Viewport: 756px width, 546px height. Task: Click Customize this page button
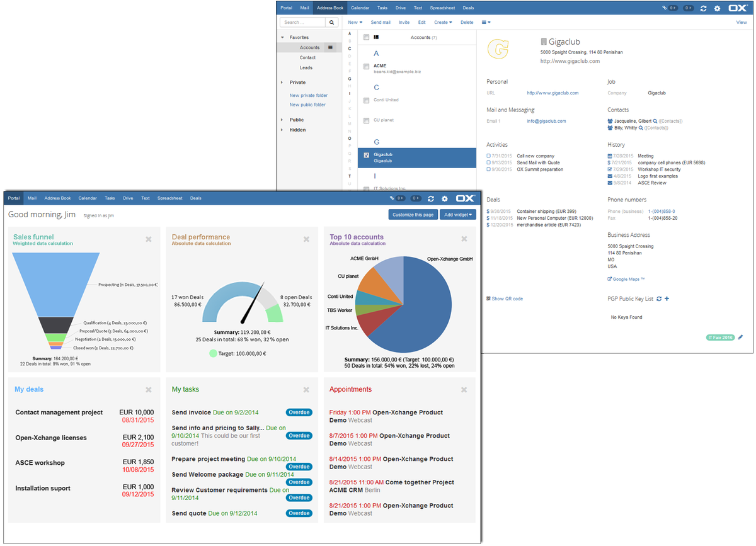click(413, 215)
